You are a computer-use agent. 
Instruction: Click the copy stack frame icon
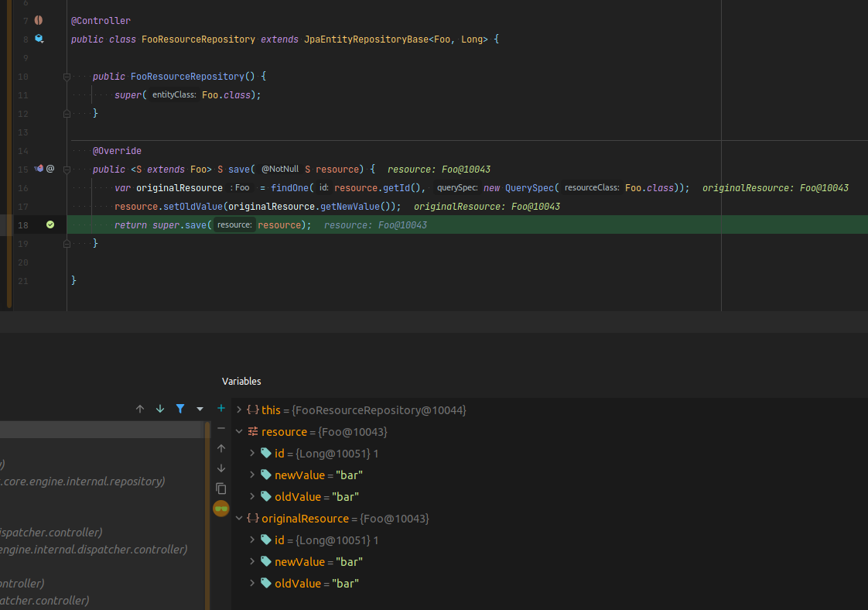pyautogui.click(x=220, y=488)
